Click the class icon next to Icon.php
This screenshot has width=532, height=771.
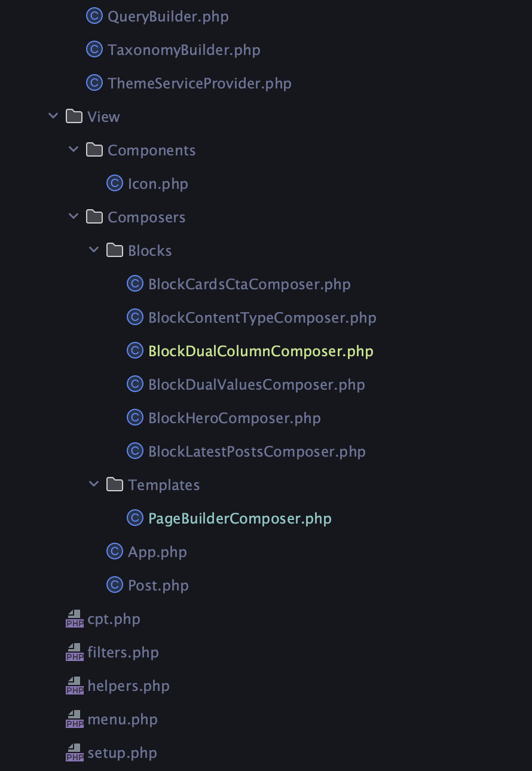click(115, 183)
